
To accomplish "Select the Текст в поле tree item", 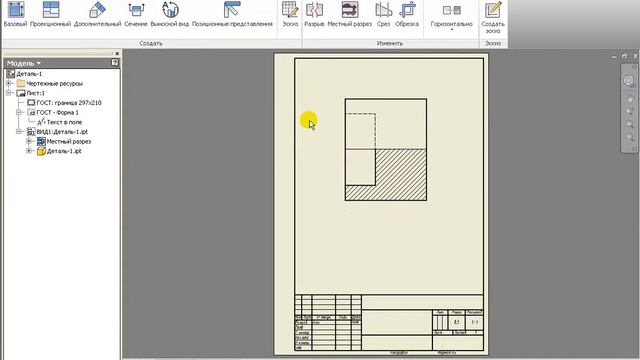I will point(60,122).
